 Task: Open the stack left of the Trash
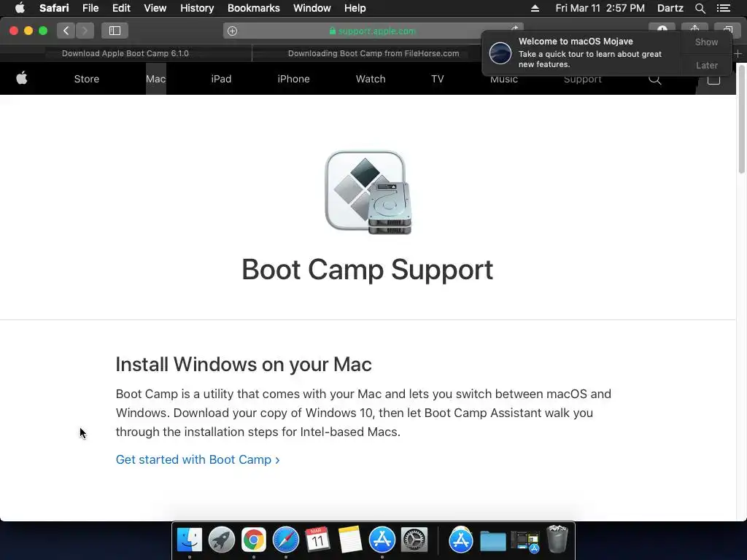tap(525, 542)
